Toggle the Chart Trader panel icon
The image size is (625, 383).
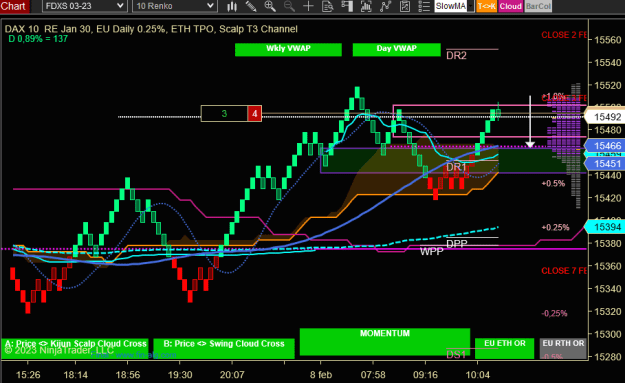347,6
